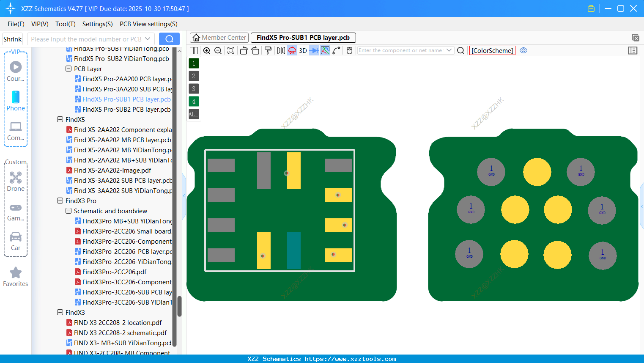
Task: Toggle the right side panel icon
Action: pyautogui.click(x=633, y=51)
